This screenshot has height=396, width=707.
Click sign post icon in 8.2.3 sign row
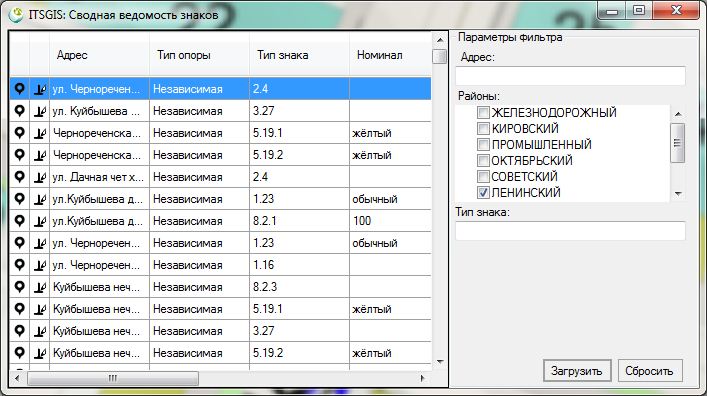point(40,287)
